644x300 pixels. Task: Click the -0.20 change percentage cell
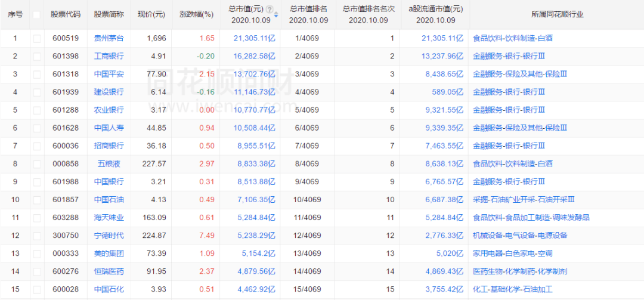tap(206, 56)
